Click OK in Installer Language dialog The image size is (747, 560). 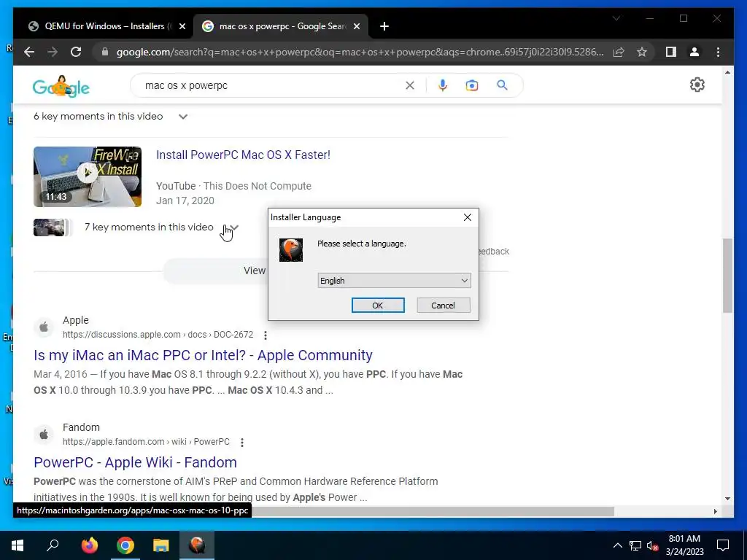tap(378, 306)
